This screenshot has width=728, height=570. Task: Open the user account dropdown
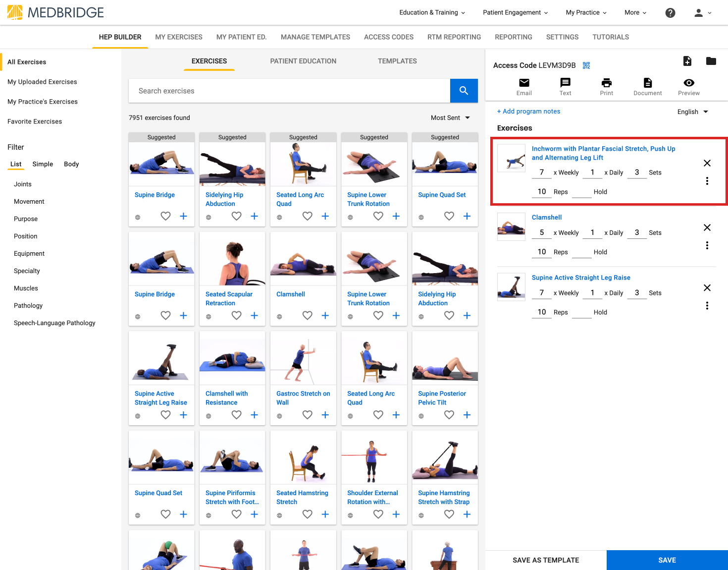coord(703,13)
